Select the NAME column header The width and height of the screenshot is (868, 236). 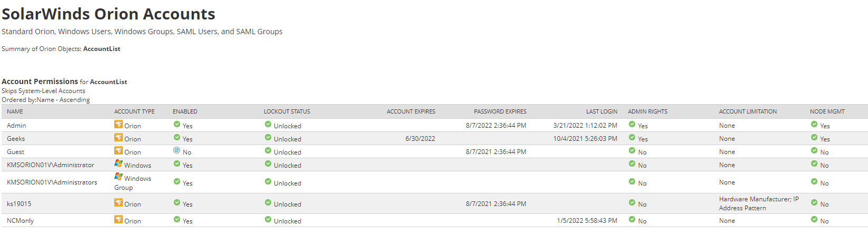coord(15,111)
